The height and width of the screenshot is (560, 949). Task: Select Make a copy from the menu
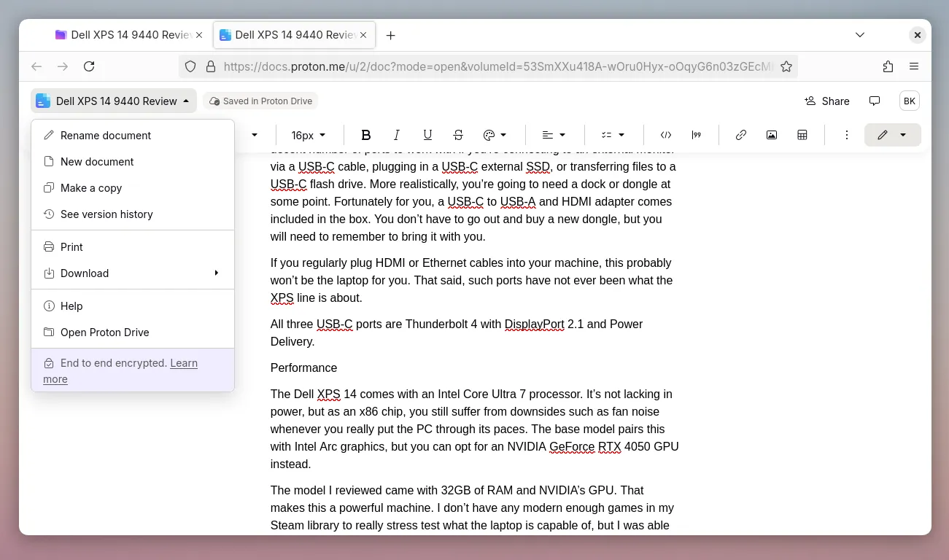click(x=91, y=187)
